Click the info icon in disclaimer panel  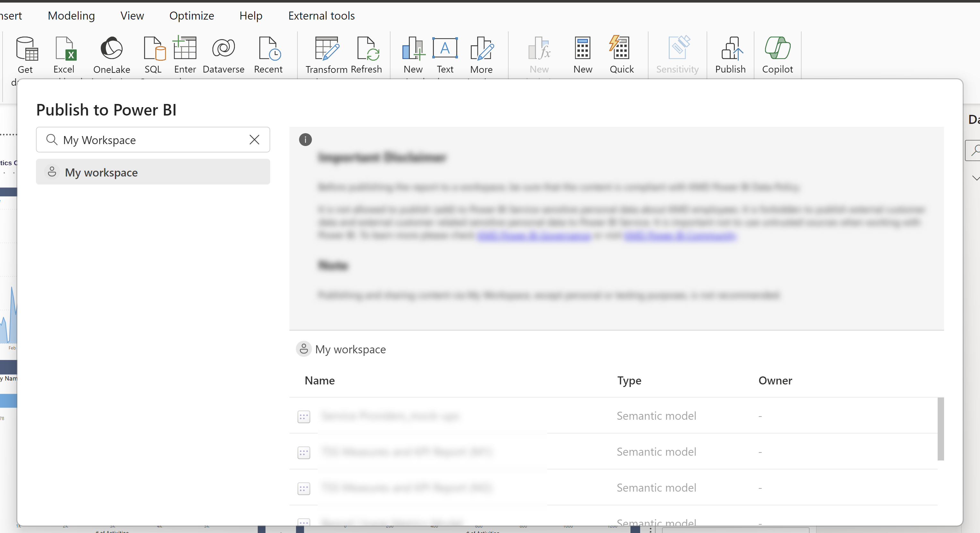point(305,140)
